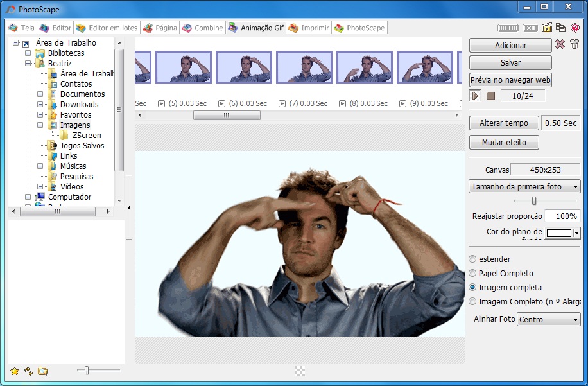This screenshot has height=386, width=588.
Task: Play the GIF animation preview
Action: pyautogui.click(x=476, y=96)
